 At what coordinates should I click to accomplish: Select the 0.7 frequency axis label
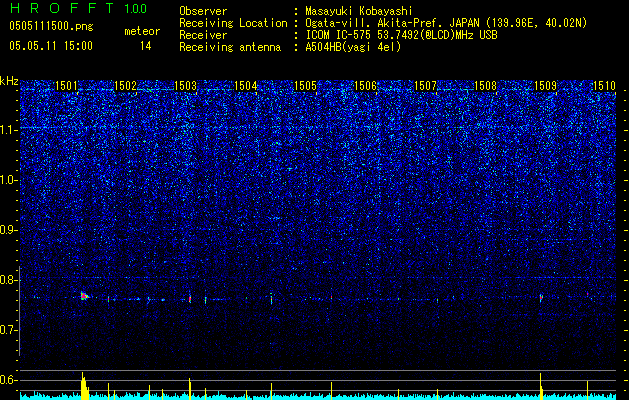pyautogui.click(x=8, y=330)
